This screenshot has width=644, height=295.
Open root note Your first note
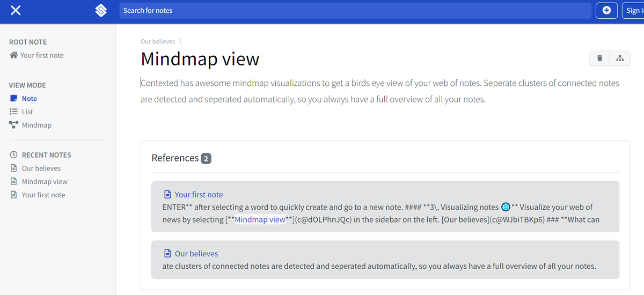click(42, 55)
